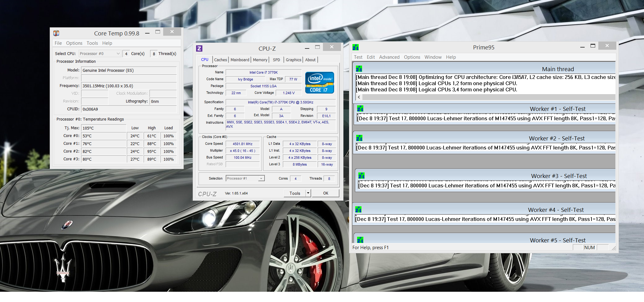
Task: Switch to the Caches tab in CPU-Z
Action: [x=221, y=60]
